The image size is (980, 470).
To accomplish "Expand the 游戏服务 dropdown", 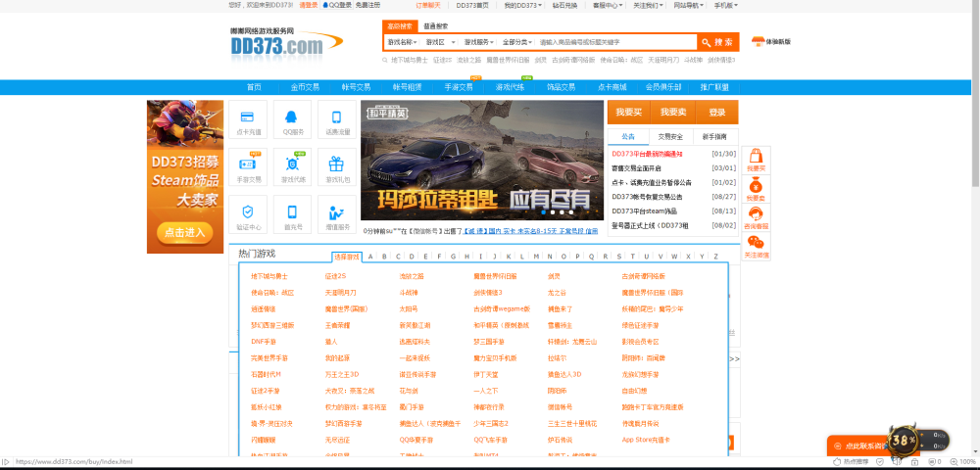I will tap(479, 42).
